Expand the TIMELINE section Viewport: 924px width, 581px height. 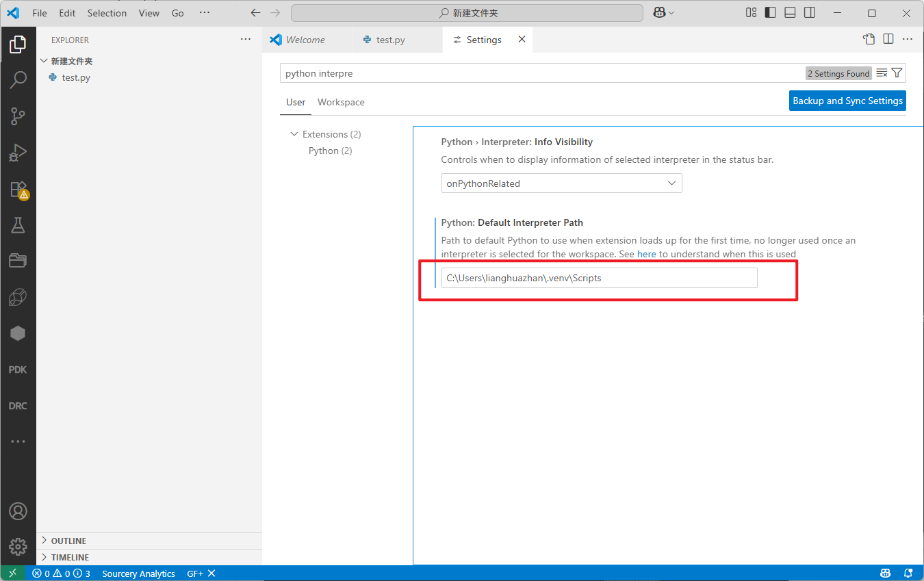[x=149, y=557]
